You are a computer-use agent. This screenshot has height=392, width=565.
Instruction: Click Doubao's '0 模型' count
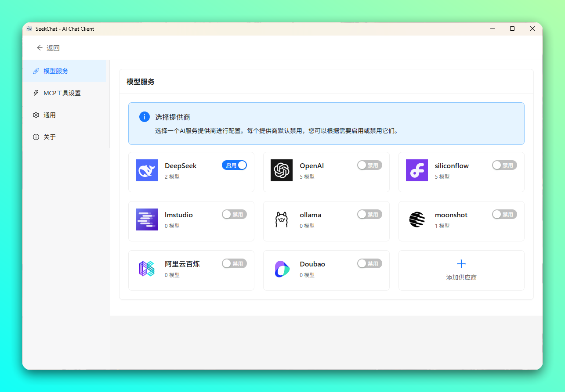pyautogui.click(x=307, y=275)
